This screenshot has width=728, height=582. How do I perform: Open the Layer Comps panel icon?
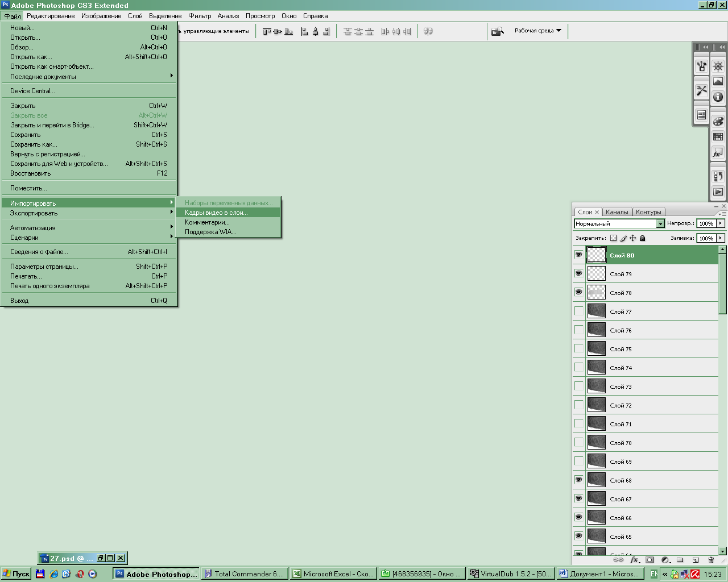701,115
